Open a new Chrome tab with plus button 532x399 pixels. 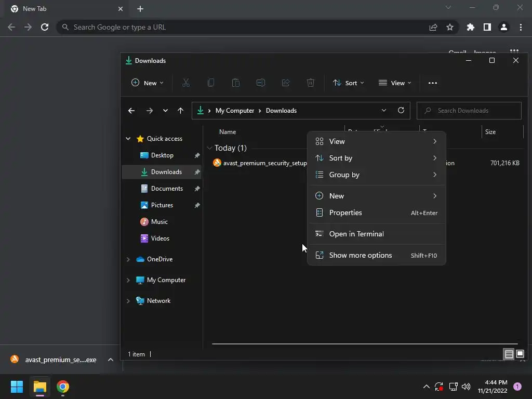tap(140, 9)
